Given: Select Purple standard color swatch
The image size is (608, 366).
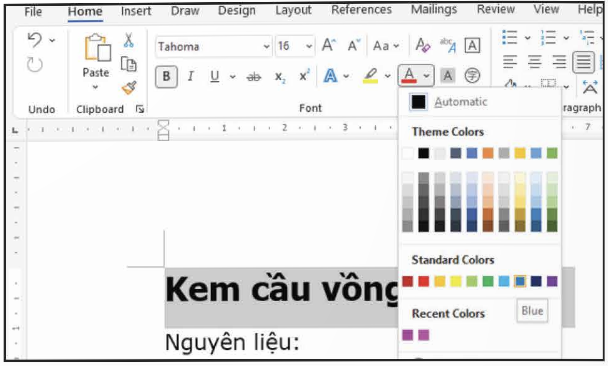Looking at the screenshot, I should click(x=552, y=281).
